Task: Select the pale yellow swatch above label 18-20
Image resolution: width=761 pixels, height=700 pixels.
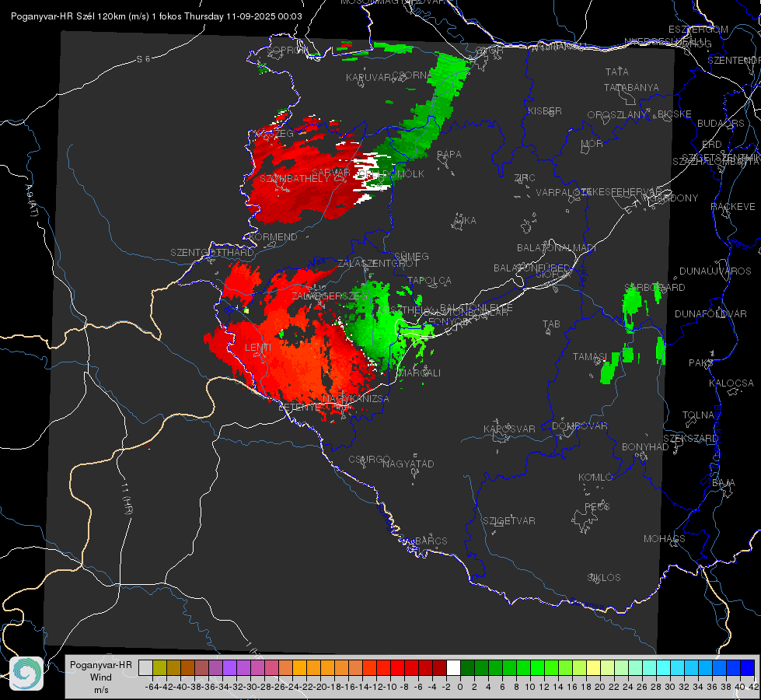Action: point(593,667)
